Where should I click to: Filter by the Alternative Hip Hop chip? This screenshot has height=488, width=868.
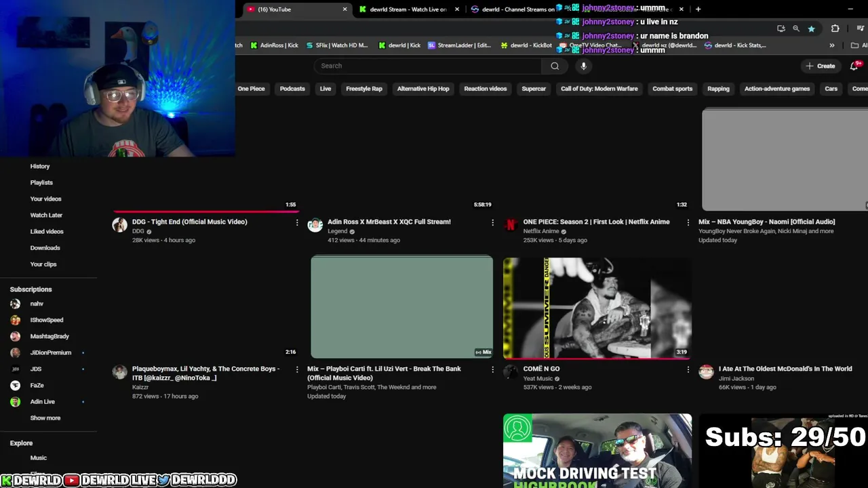(x=423, y=89)
